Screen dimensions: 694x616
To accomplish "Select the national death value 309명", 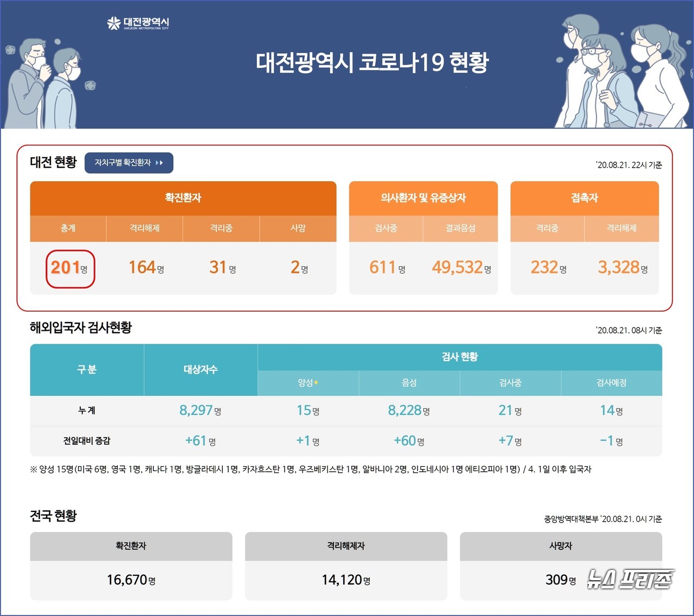I will pos(561,580).
